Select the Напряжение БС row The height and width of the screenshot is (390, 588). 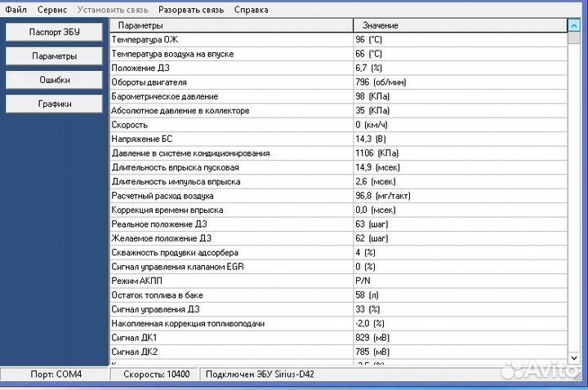[x=339, y=139]
